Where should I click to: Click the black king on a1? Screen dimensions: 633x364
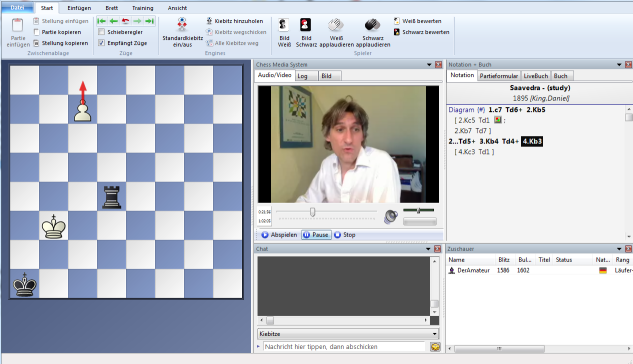pyautogui.click(x=25, y=284)
